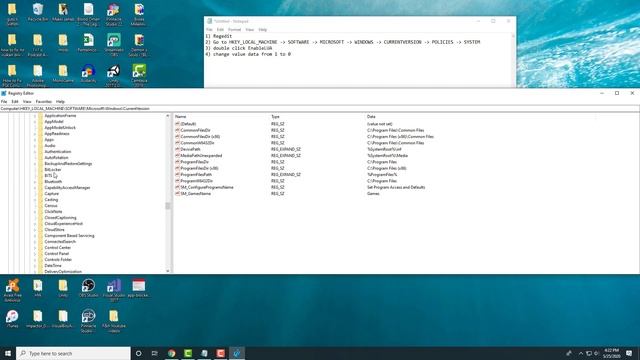Open the F&A Youtube videos folder
640x360 pixels.
coord(113,321)
